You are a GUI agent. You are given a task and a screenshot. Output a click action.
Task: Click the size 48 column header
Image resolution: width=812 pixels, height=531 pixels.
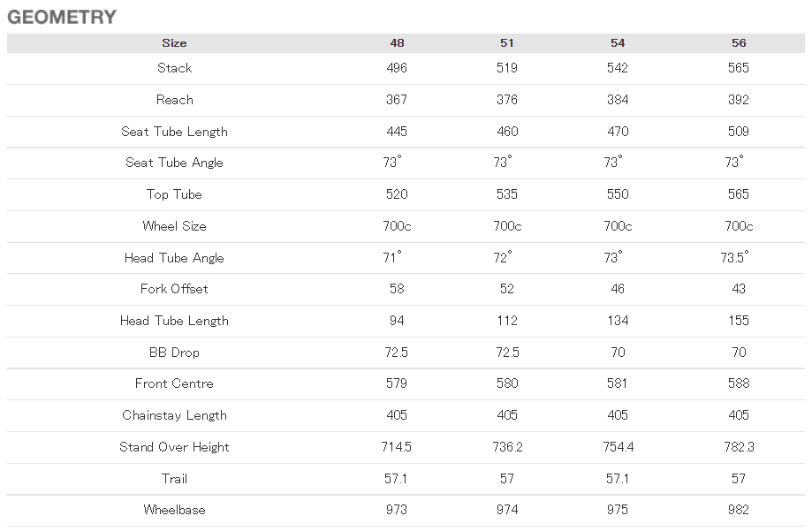tap(397, 43)
